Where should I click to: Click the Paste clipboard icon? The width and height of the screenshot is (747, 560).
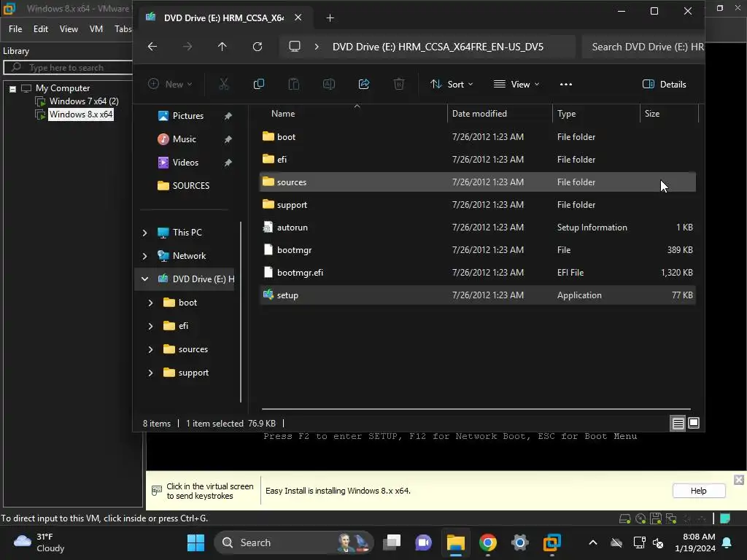294,85
